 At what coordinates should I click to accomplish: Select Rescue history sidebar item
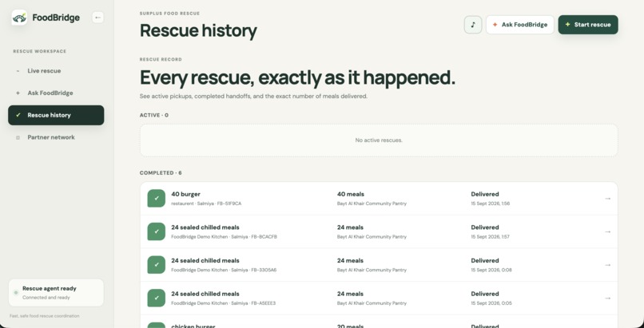coord(56,115)
